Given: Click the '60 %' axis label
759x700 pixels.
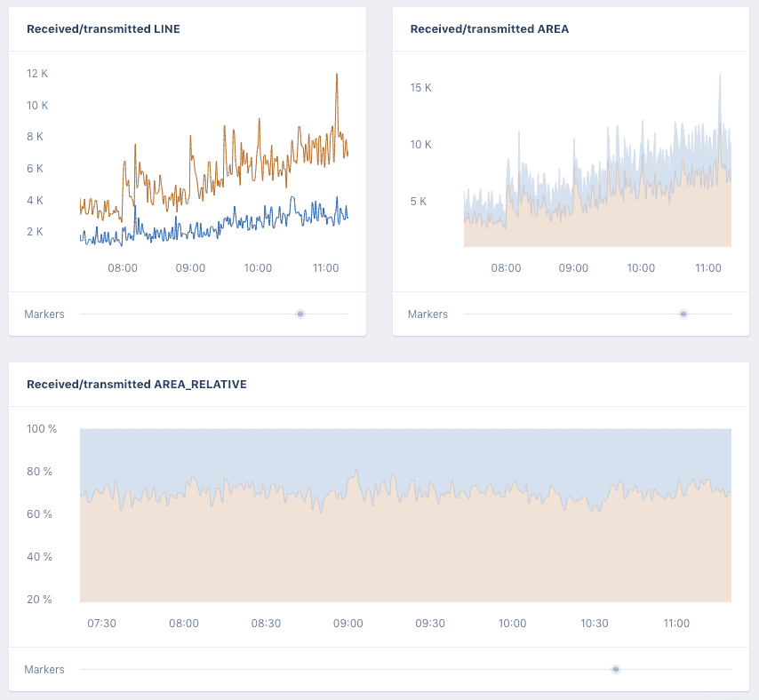Looking at the screenshot, I should [39, 513].
